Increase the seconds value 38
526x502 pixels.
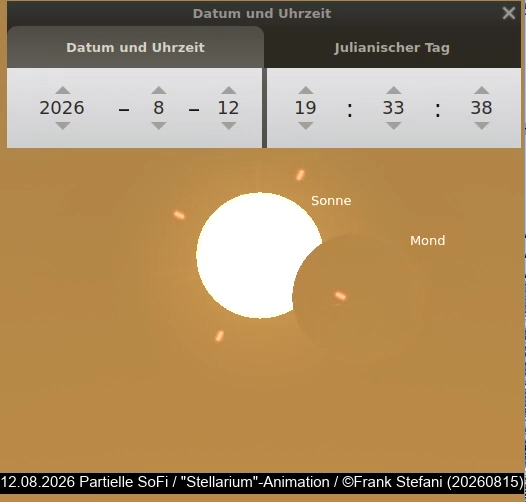pos(482,90)
